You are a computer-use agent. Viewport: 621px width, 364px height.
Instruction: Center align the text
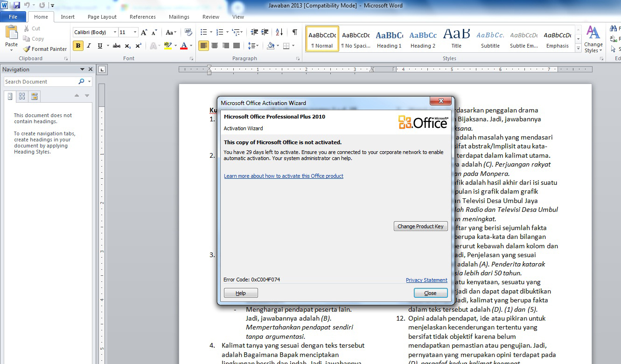[215, 46]
